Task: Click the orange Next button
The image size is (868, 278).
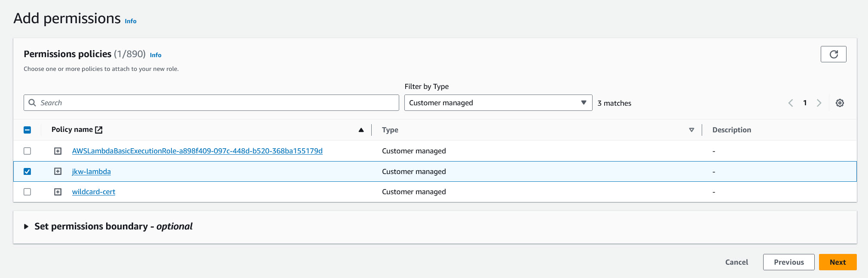Action: 837,262
